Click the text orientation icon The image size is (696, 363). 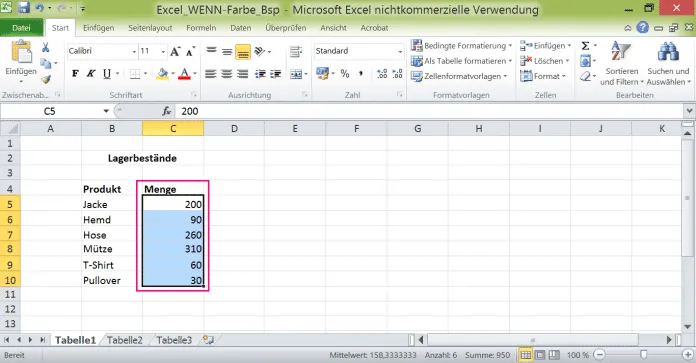(x=260, y=51)
